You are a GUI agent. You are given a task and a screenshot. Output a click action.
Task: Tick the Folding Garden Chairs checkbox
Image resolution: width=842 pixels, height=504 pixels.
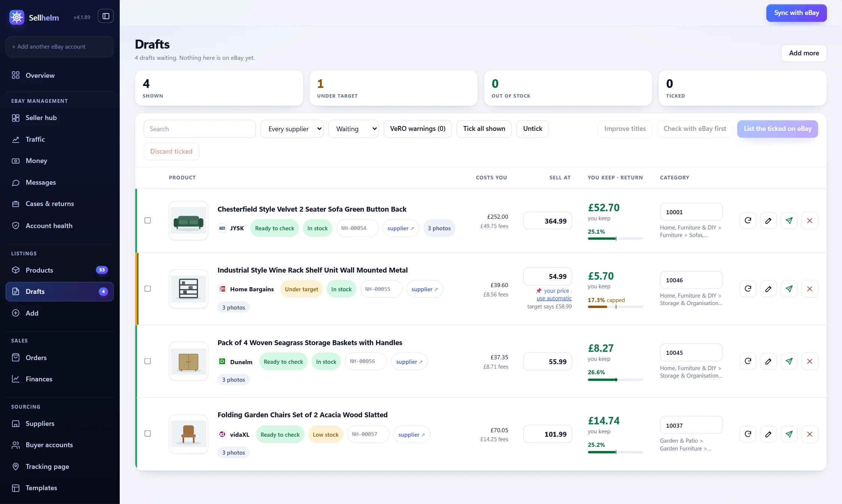point(147,434)
